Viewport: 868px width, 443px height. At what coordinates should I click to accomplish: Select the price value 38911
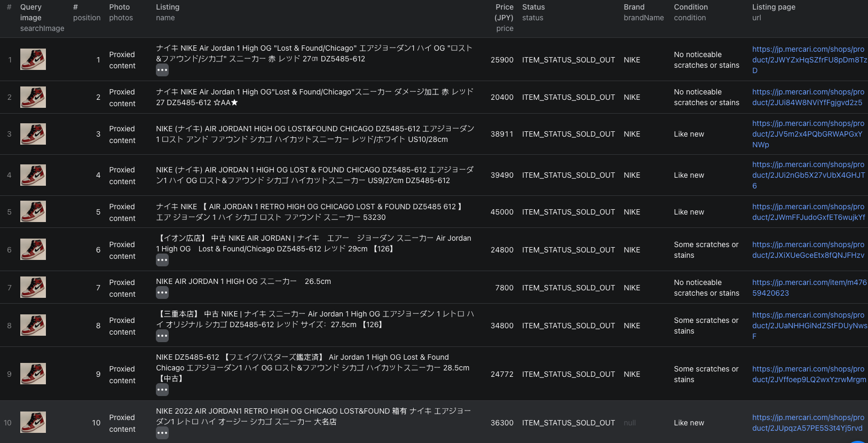coord(502,134)
